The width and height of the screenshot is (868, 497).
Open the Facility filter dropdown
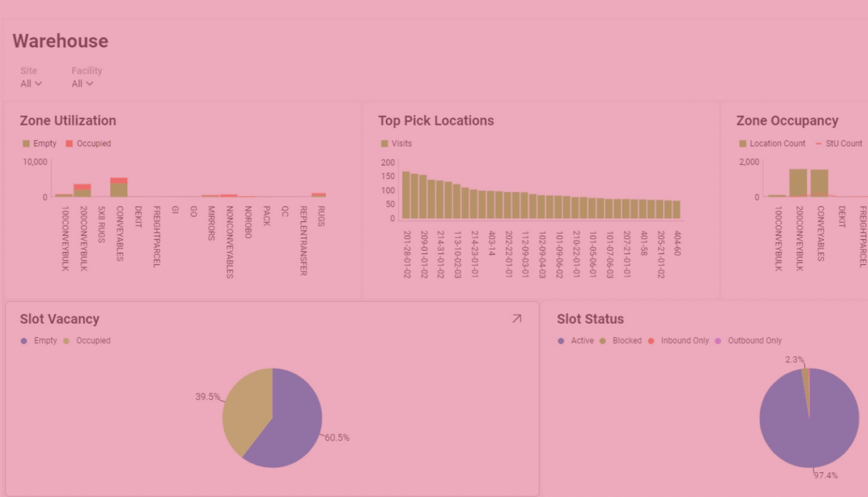82,84
